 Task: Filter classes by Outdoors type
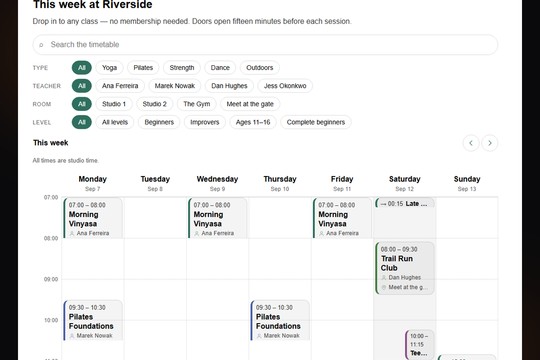point(260,68)
